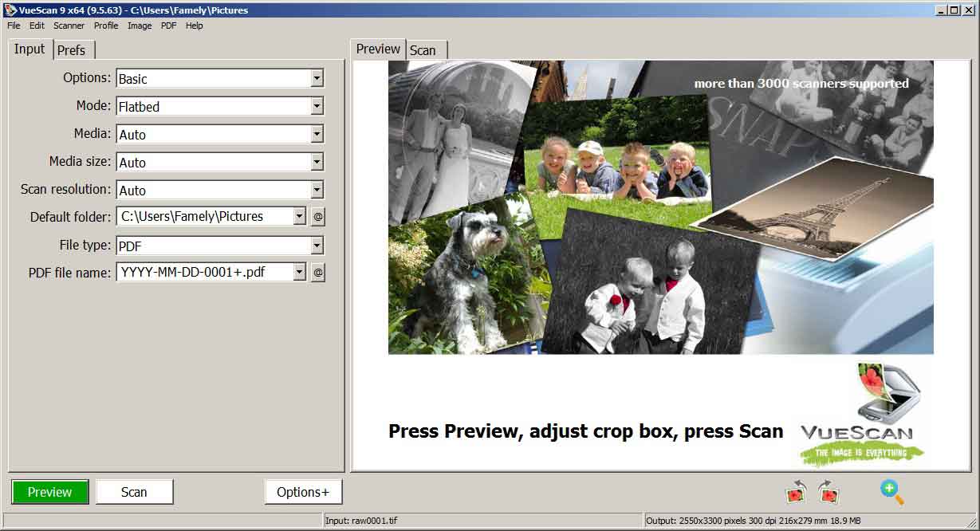Click the Input: raw0001.tif status text
This screenshot has width=980, height=531.
coord(361,521)
